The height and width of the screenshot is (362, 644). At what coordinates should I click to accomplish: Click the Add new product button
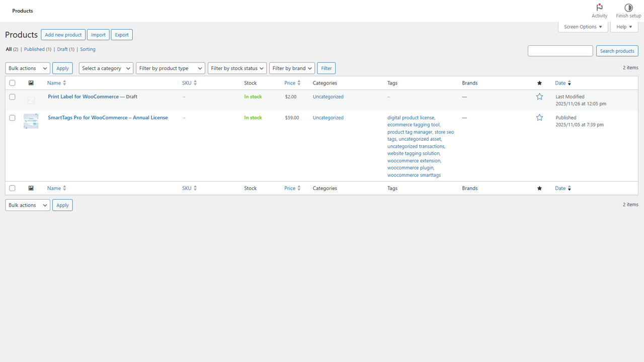click(63, 34)
